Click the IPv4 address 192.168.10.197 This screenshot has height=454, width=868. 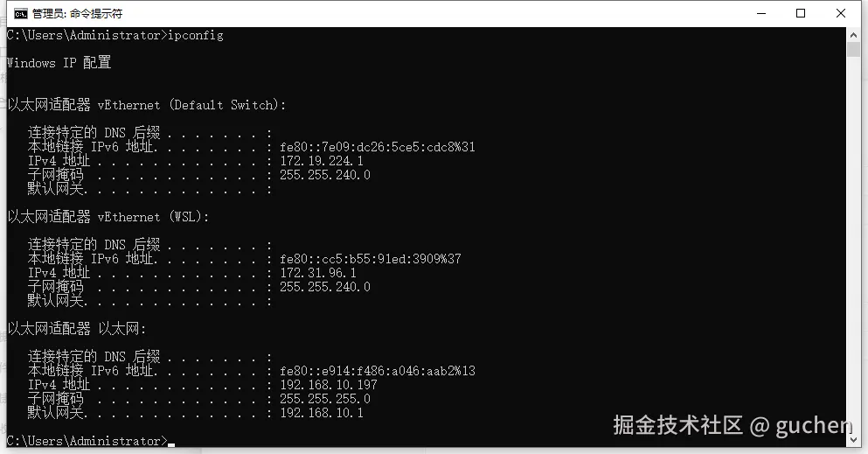(328, 385)
